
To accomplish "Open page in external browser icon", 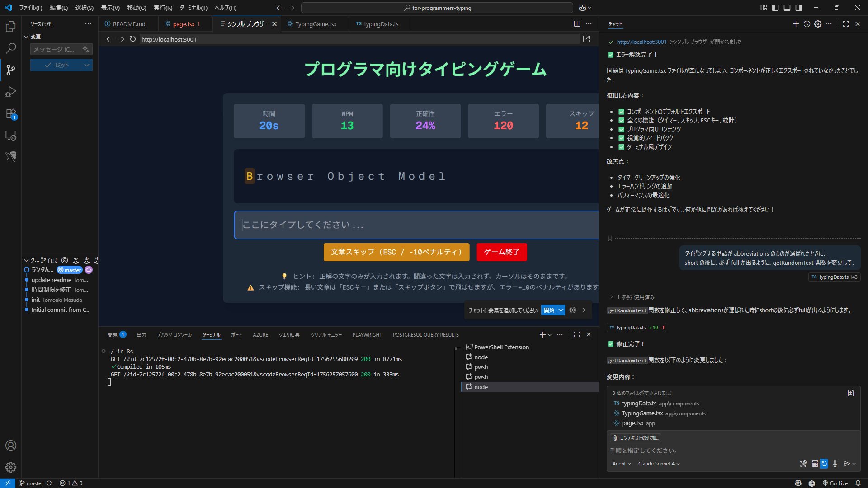I will pos(586,39).
